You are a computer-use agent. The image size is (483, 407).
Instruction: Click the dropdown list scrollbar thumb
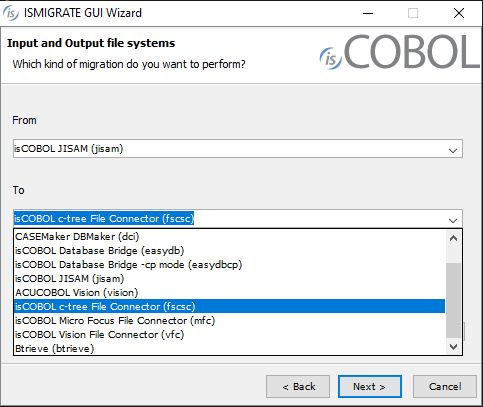pyautogui.click(x=453, y=300)
